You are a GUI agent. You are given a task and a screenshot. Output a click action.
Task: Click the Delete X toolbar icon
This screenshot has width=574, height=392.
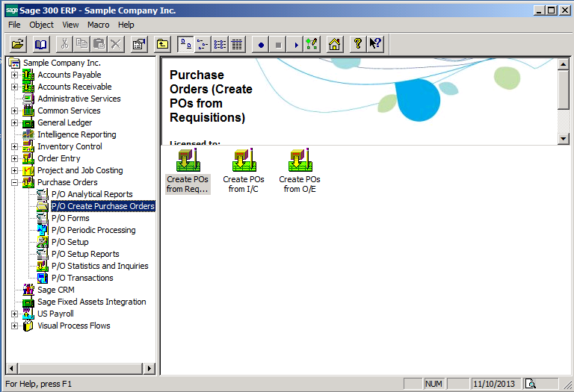coord(116,45)
